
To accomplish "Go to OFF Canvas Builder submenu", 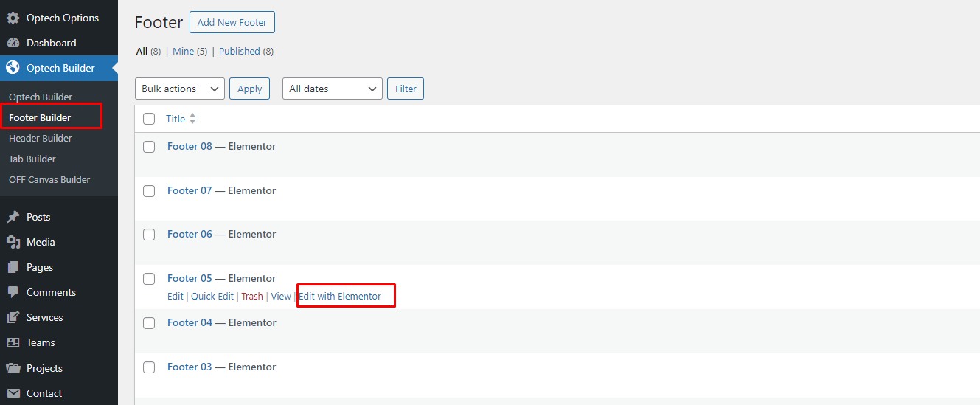I will (49, 179).
